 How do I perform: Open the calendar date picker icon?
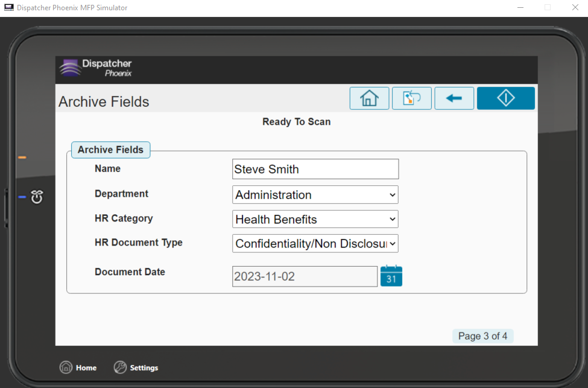click(391, 276)
